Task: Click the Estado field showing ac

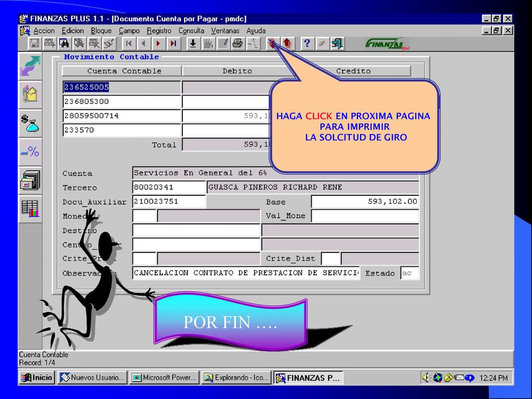Action: [x=410, y=273]
